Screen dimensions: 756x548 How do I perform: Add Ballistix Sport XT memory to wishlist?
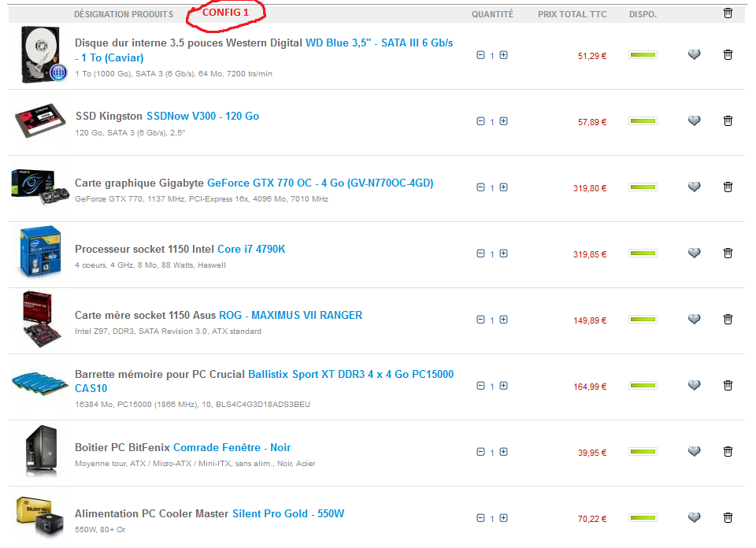694,384
